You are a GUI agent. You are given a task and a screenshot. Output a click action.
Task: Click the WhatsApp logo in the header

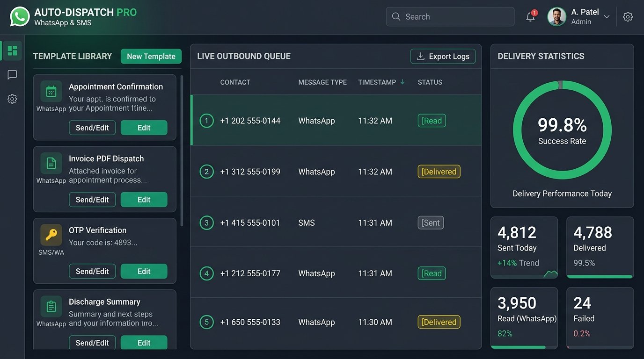pos(20,17)
